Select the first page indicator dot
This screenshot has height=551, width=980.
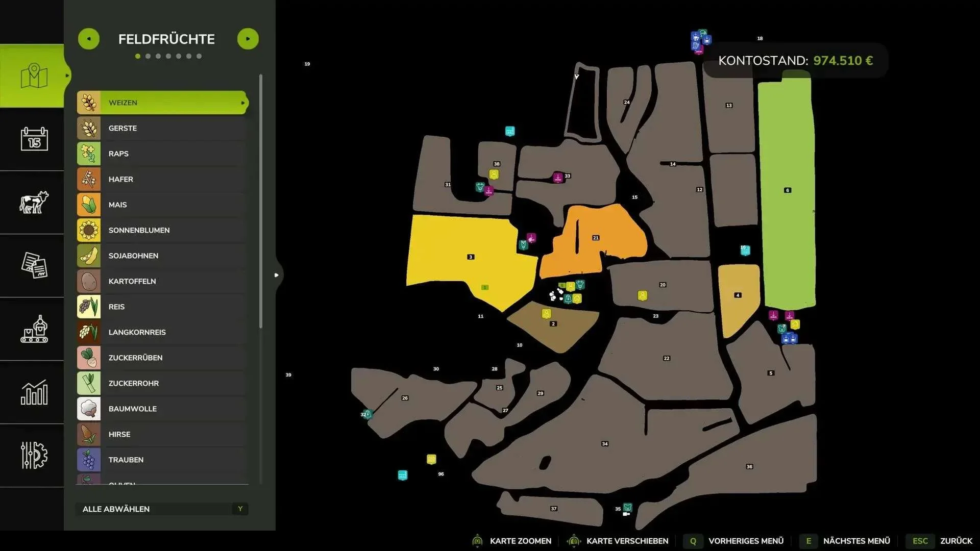[138, 56]
